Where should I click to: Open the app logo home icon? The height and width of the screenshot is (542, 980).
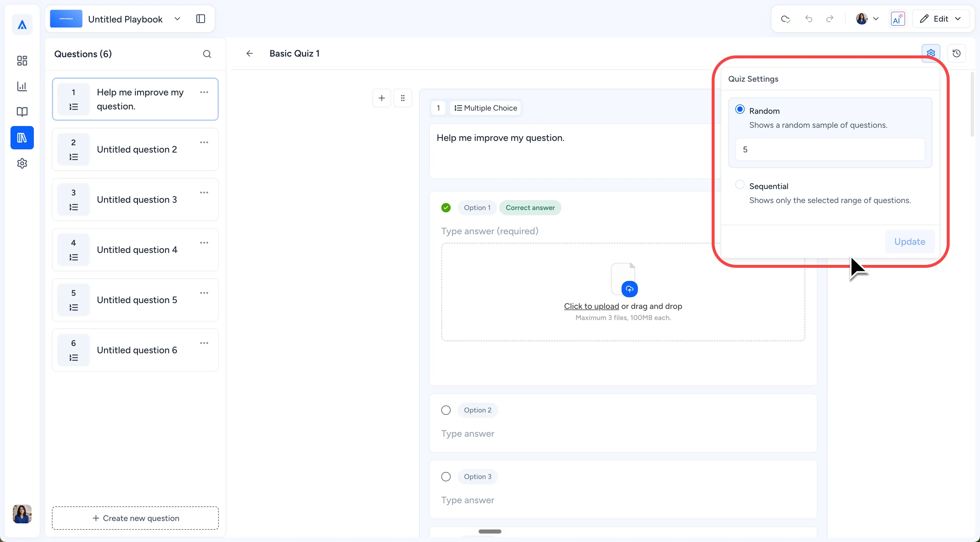[22, 25]
